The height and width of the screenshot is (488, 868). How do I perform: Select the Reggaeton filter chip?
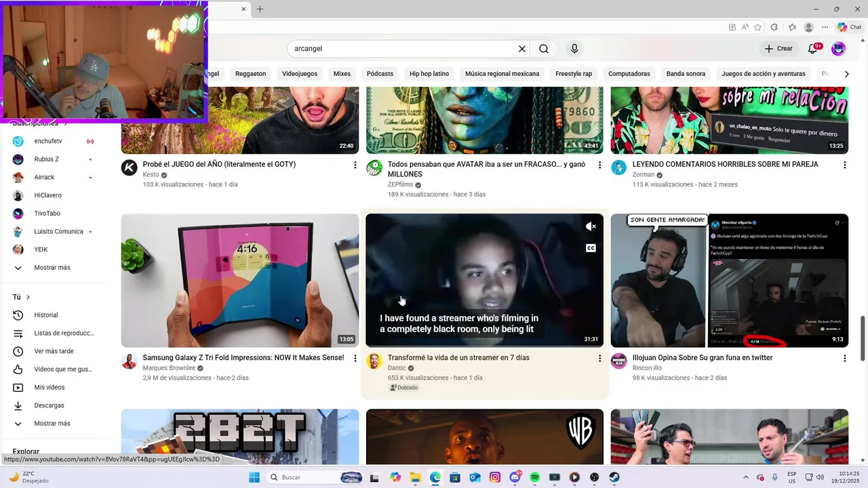pos(250,74)
